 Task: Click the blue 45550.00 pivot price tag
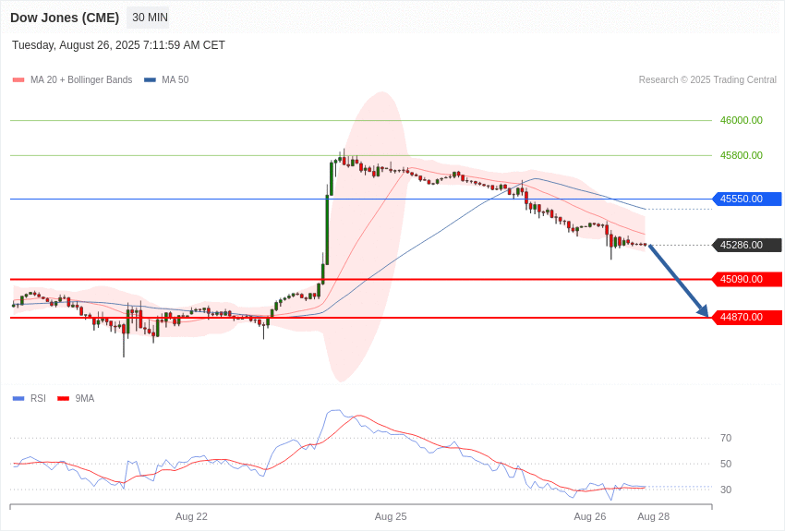[746, 199]
